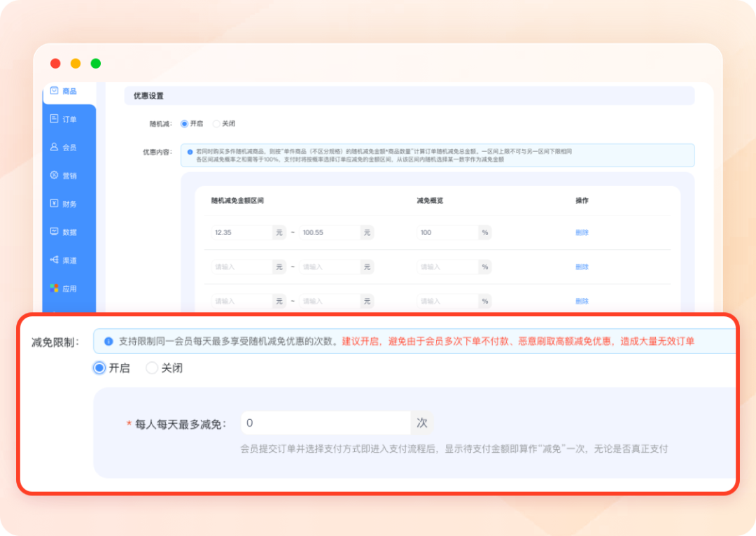756x536 pixels.
Task: Click the info icon in 减免限制 notice
Action: [108, 341]
